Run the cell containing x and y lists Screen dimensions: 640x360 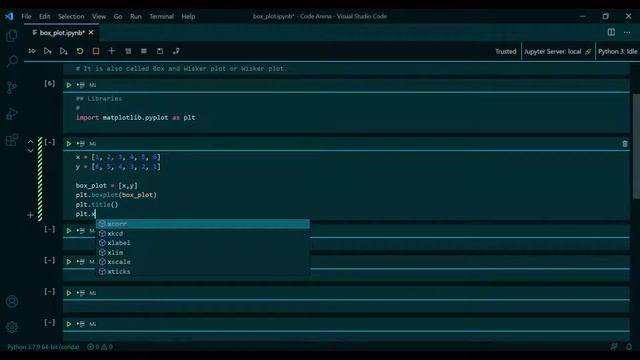[69, 144]
